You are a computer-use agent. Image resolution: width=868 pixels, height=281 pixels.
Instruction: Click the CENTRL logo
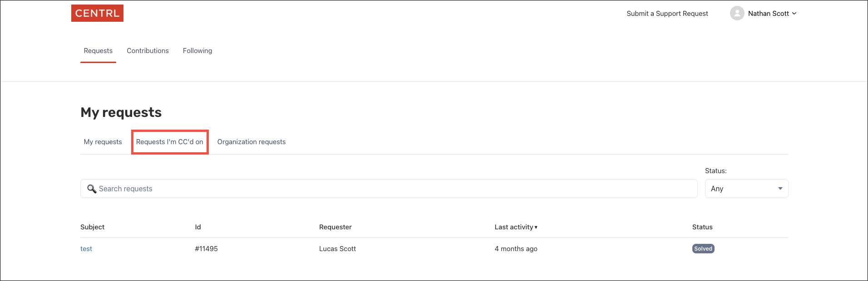[x=97, y=13]
